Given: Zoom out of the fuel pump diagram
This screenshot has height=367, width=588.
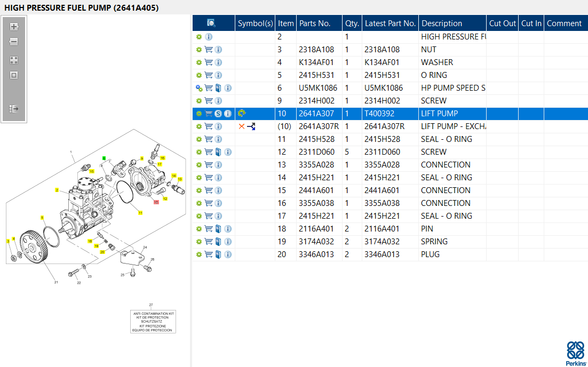Looking at the screenshot, I should click(x=14, y=42).
